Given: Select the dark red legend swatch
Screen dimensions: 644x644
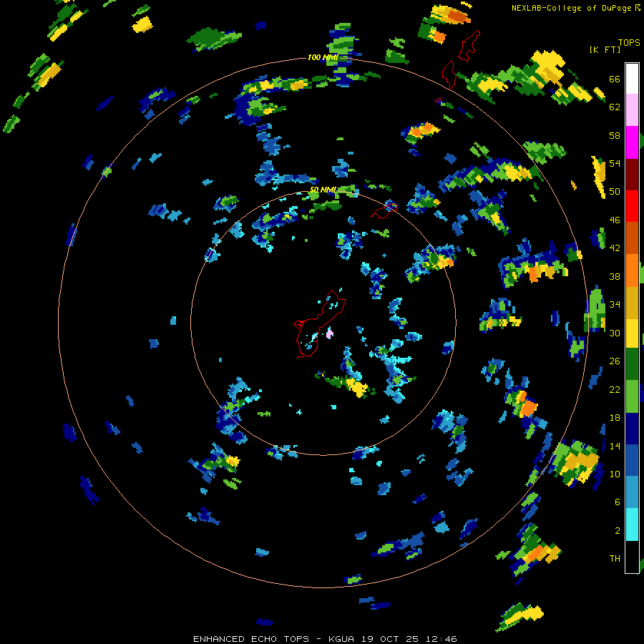Looking at the screenshot, I should [632, 174].
